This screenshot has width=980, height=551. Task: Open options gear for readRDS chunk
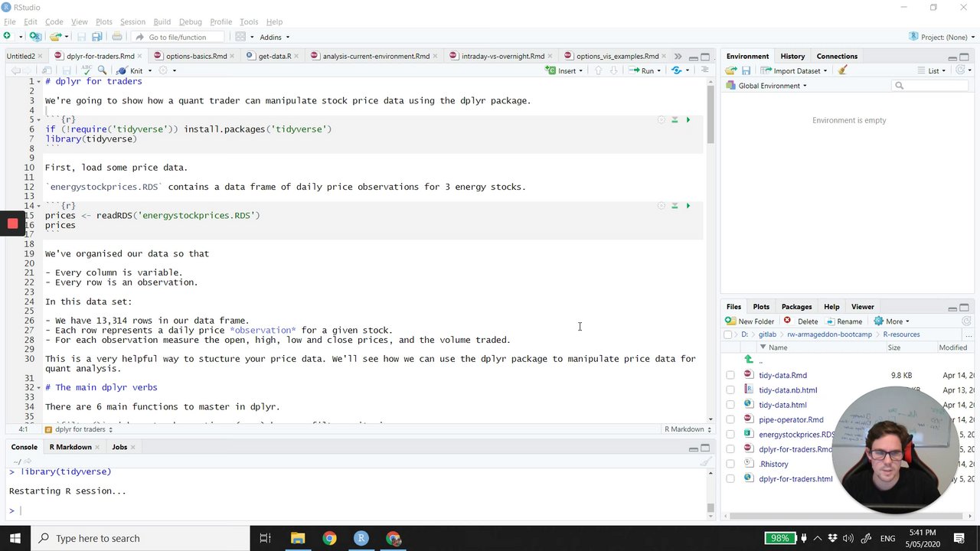(661, 206)
